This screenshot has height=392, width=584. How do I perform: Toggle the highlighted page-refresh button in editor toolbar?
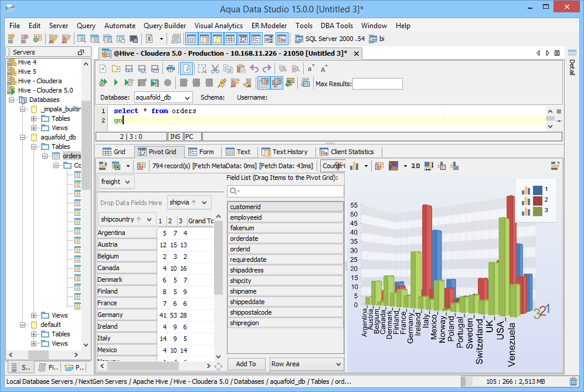tap(186, 69)
